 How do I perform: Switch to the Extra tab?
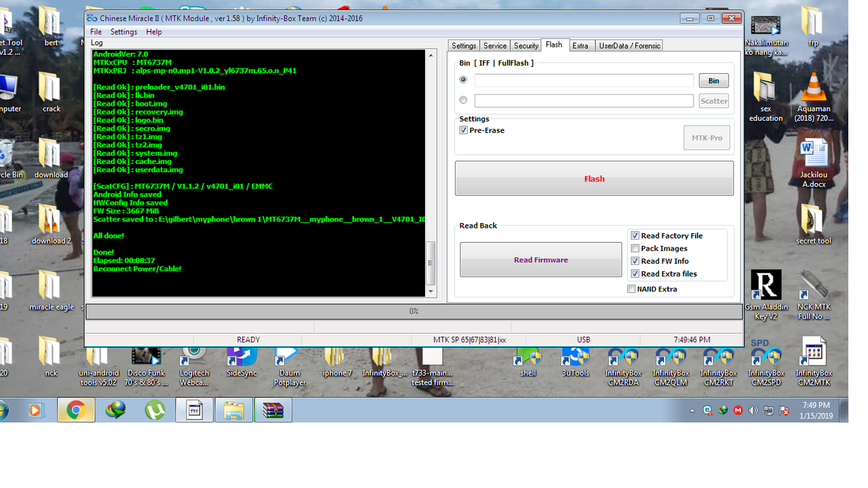pyautogui.click(x=580, y=45)
